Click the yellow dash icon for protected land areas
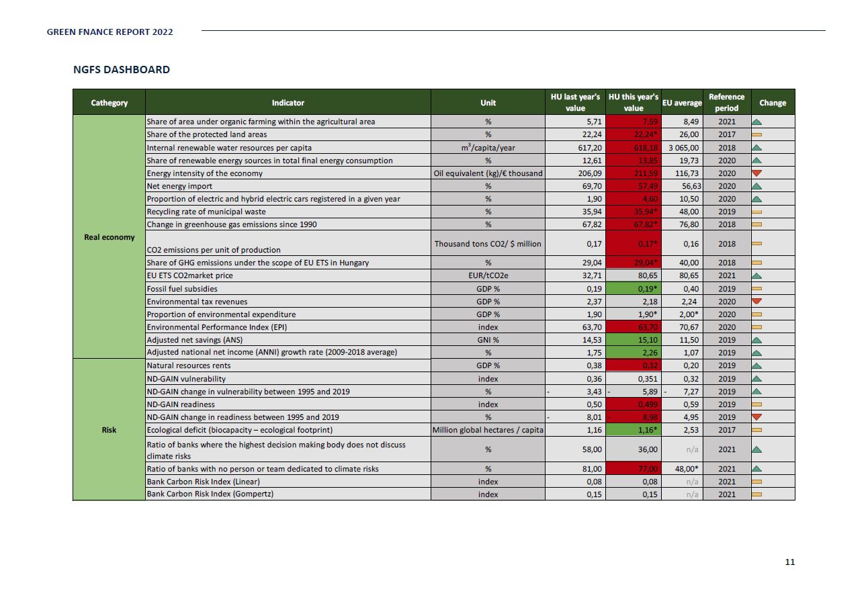 click(756, 134)
